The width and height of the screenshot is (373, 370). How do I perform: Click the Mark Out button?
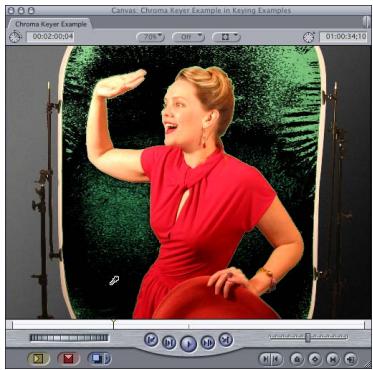[x=277, y=359]
